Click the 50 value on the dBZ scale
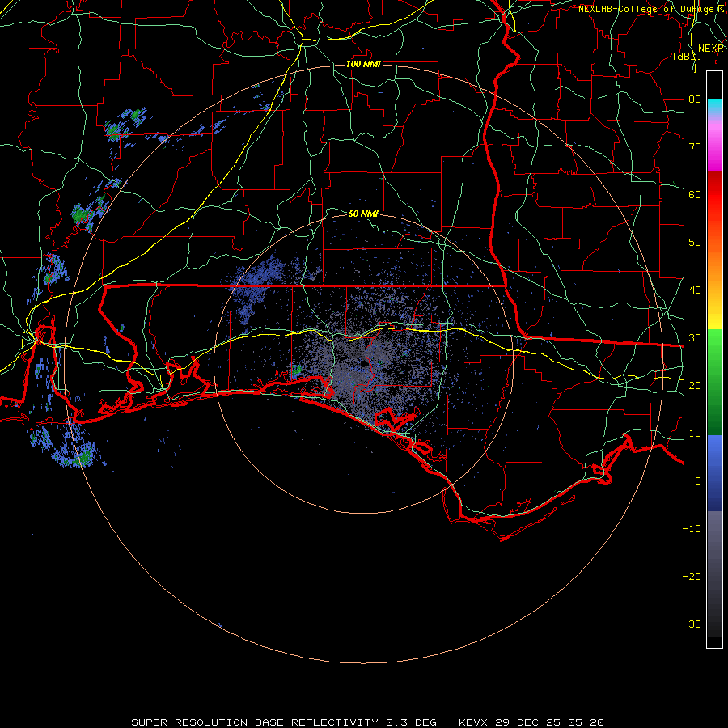Image resolution: width=728 pixels, height=728 pixels. pos(695,243)
